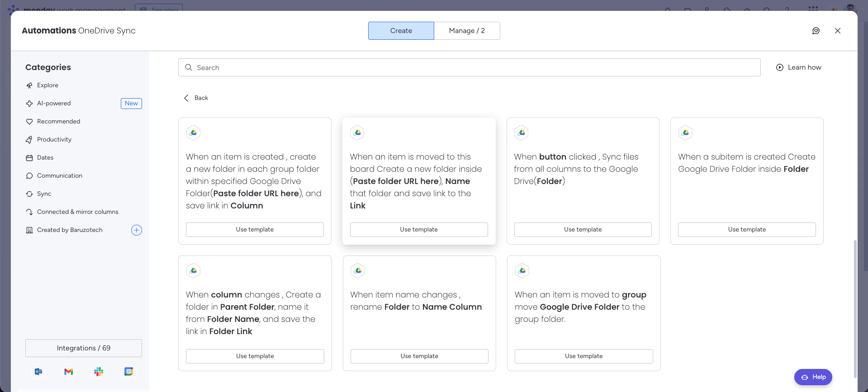Image resolution: width=868 pixels, height=392 pixels.
Task: Click the template list vertical scrollbar
Action: (855, 308)
